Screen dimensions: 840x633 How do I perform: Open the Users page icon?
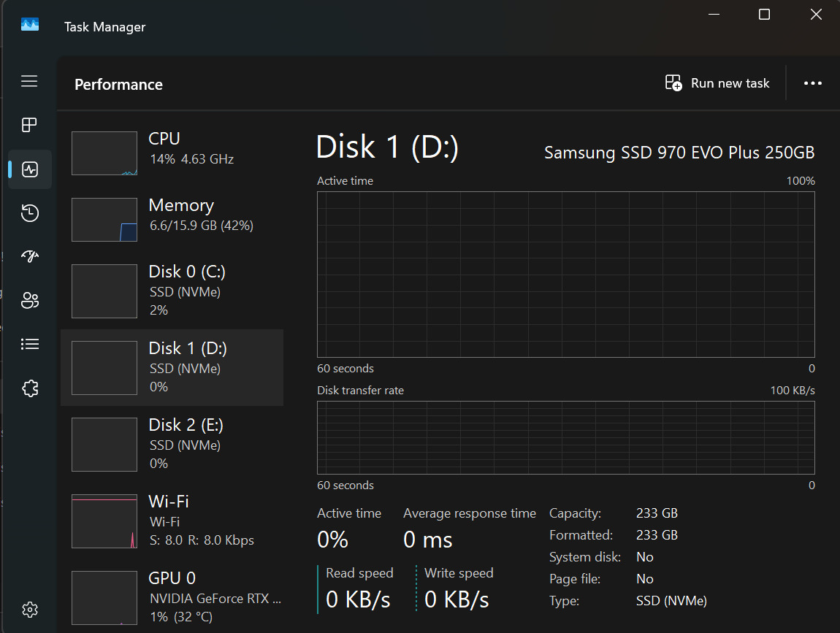29,300
